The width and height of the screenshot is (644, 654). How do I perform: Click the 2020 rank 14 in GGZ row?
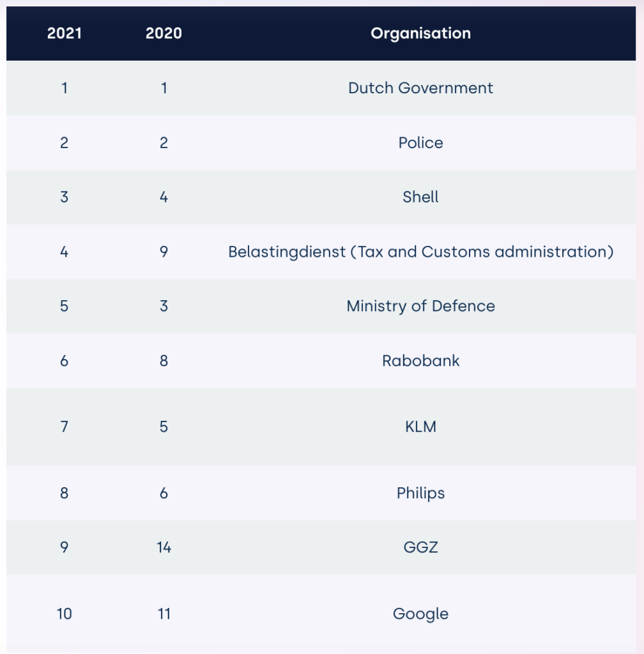point(164,547)
